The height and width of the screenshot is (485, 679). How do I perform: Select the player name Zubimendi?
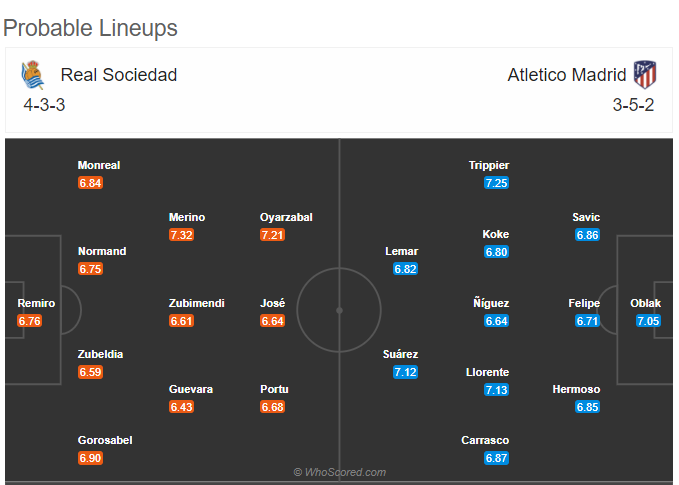197,303
